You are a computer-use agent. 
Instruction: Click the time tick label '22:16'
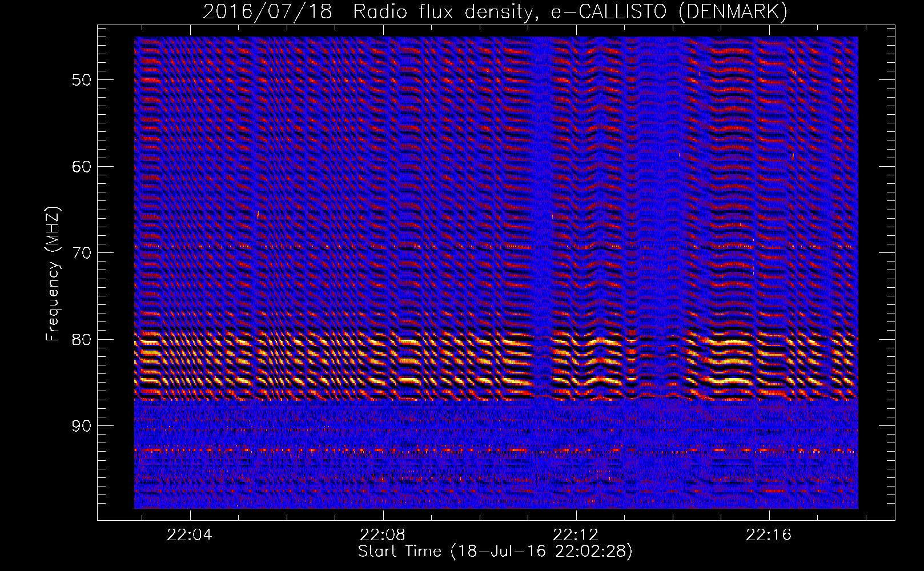[769, 534]
